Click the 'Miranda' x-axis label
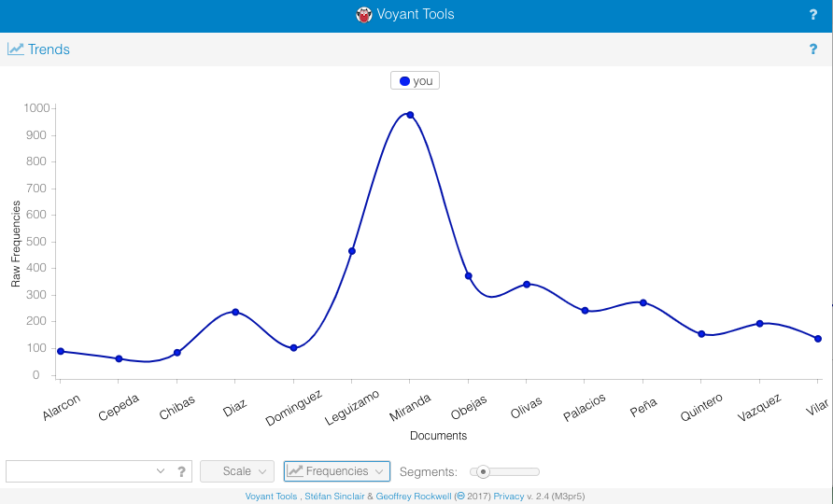Screen dimensions: 833x504 [x=410, y=408]
